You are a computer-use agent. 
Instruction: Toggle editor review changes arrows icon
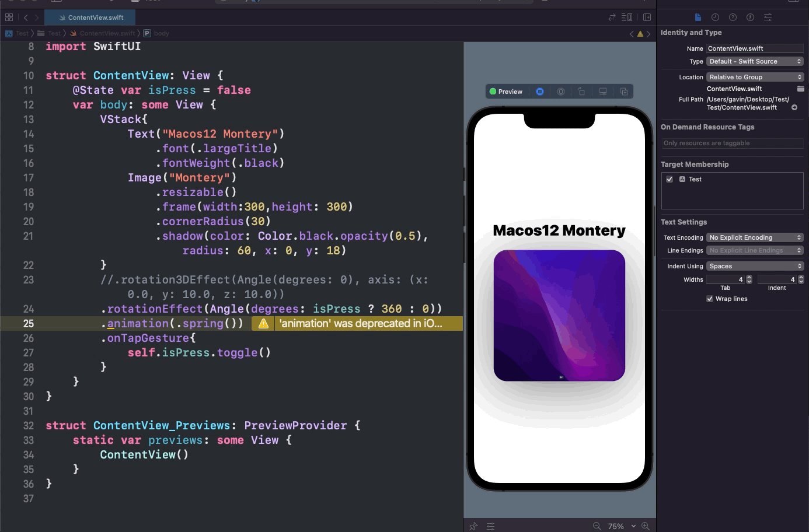pos(612,17)
